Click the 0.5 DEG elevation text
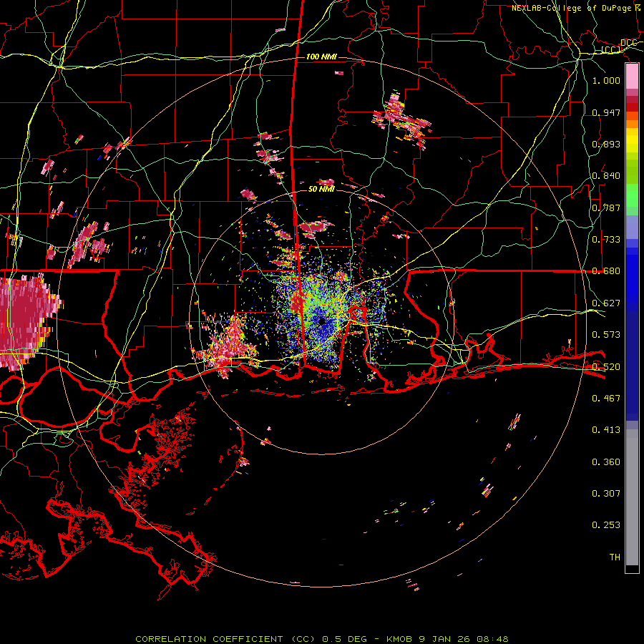The width and height of the screenshot is (644, 644). pos(345,639)
